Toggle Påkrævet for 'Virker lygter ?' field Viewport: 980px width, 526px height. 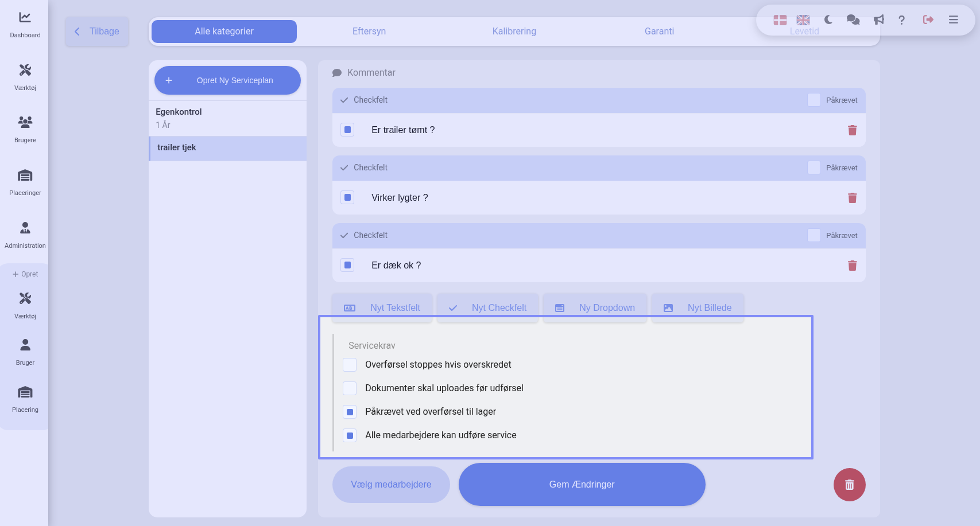click(814, 167)
